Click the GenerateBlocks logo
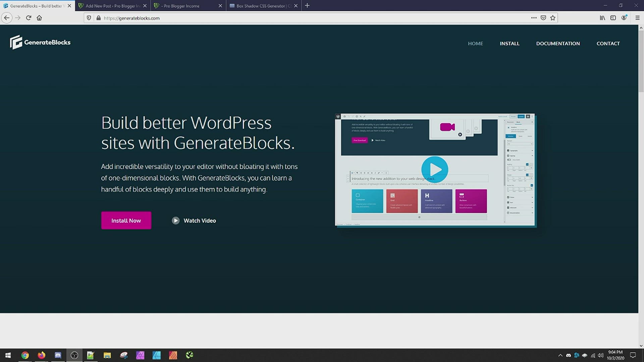Screen dimensions: 644x362 coord(40,42)
